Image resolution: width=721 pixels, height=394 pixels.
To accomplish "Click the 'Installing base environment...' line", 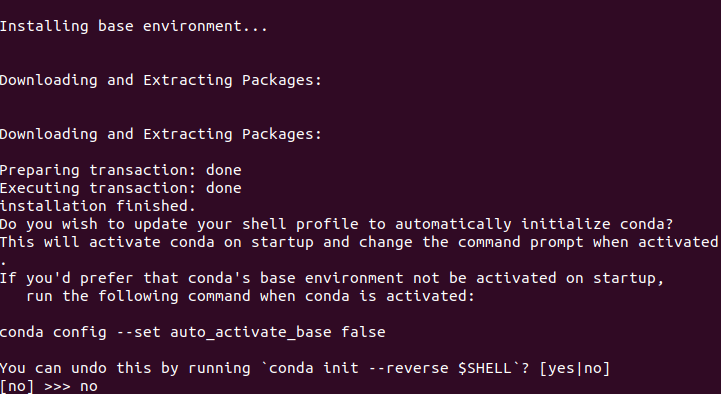I will 133,26.
